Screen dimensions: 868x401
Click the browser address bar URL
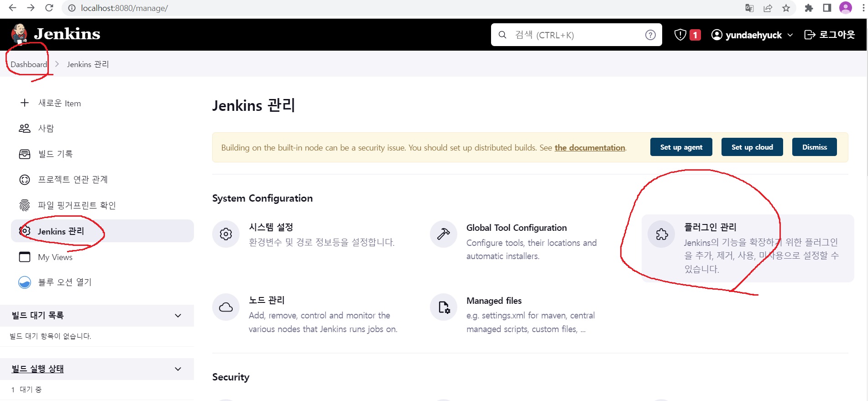click(x=124, y=8)
